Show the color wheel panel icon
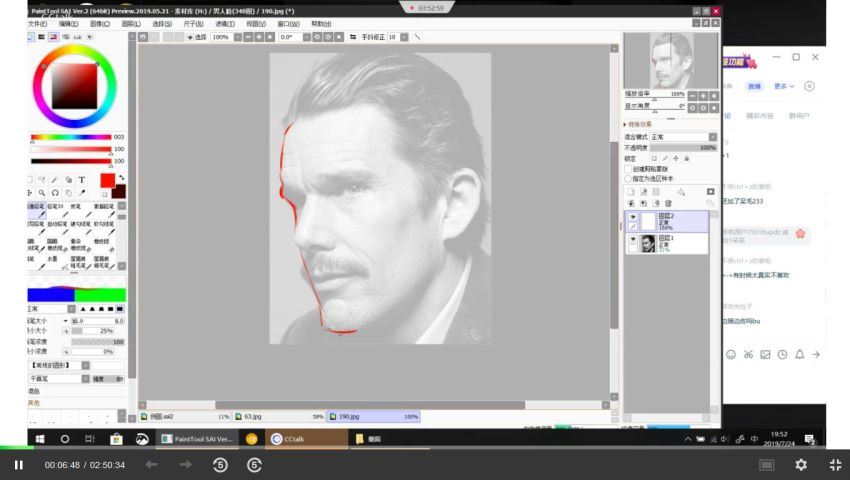Screen dimensions: 850x480 point(30,37)
